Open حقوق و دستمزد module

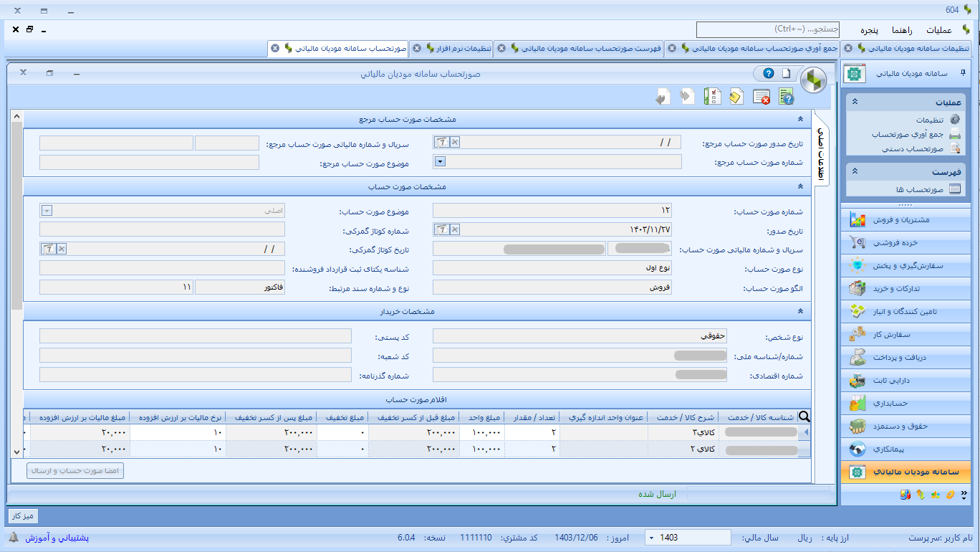pyautogui.click(x=905, y=426)
